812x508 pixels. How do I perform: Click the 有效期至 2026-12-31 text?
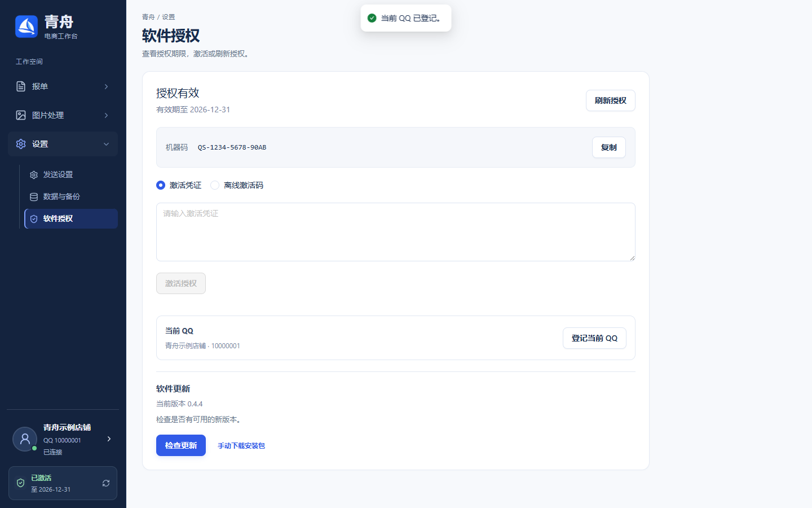(x=193, y=110)
